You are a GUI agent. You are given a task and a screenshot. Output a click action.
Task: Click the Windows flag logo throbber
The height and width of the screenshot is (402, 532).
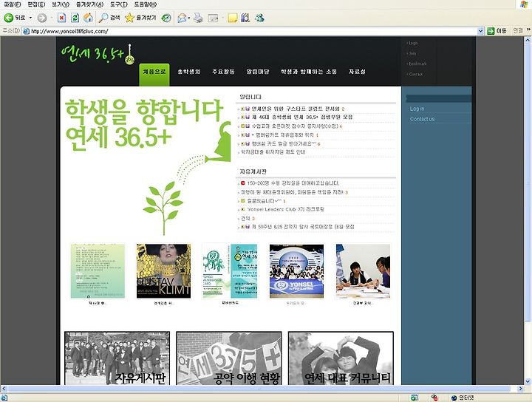click(524, 4)
